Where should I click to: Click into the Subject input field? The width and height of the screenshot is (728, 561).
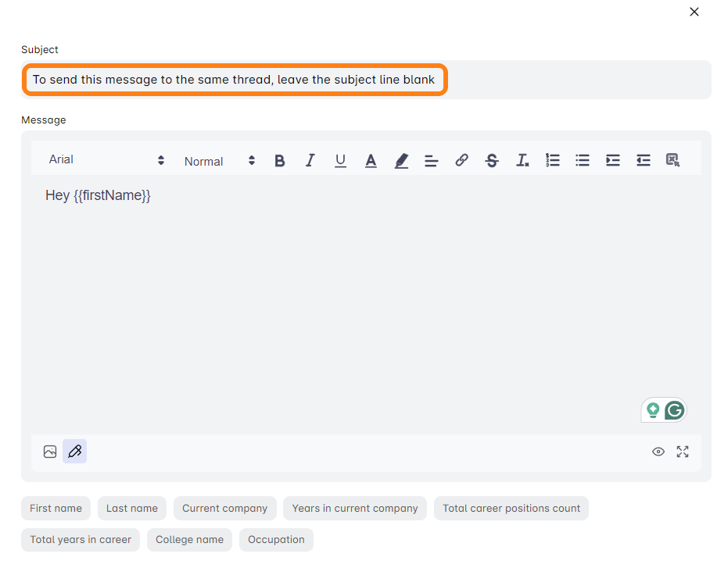point(235,80)
